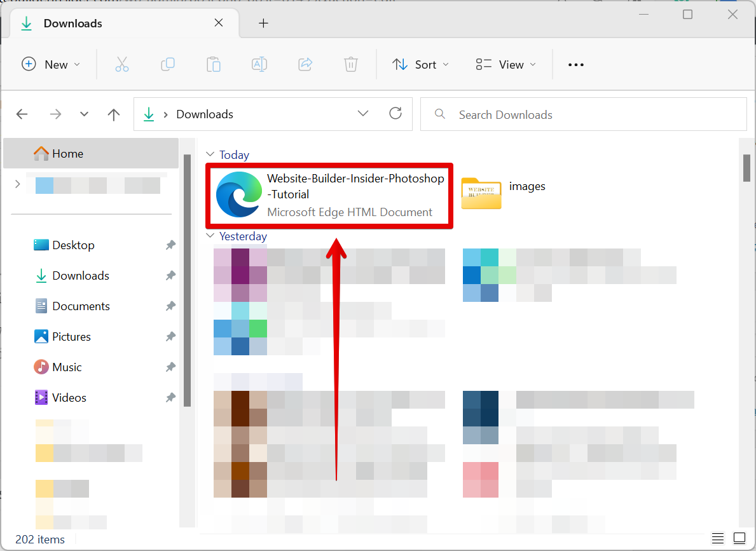Collapse the Today group
The width and height of the screenshot is (756, 551).
click(x=210, y=154)
